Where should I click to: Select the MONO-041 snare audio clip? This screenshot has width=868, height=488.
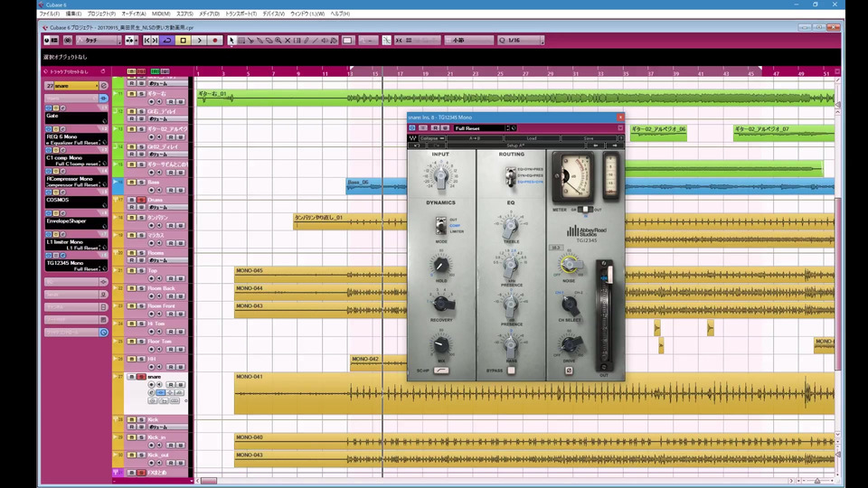(534, 393)
